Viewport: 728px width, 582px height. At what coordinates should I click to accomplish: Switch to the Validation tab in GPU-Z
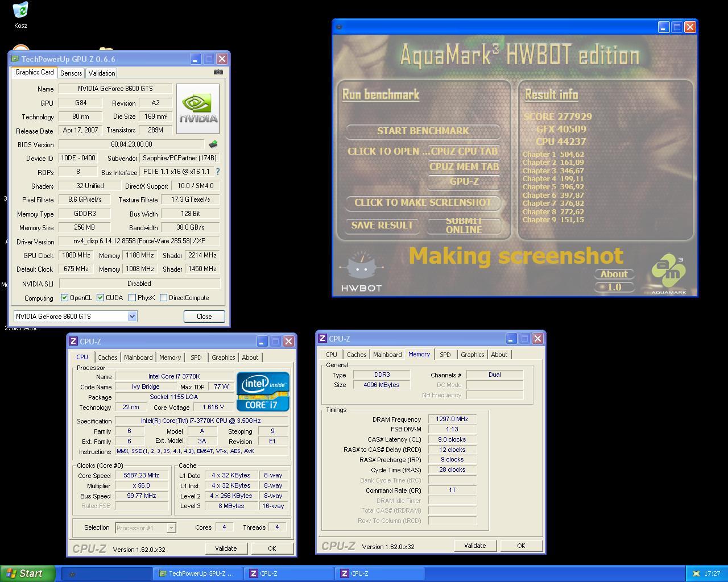pos(102,73)
